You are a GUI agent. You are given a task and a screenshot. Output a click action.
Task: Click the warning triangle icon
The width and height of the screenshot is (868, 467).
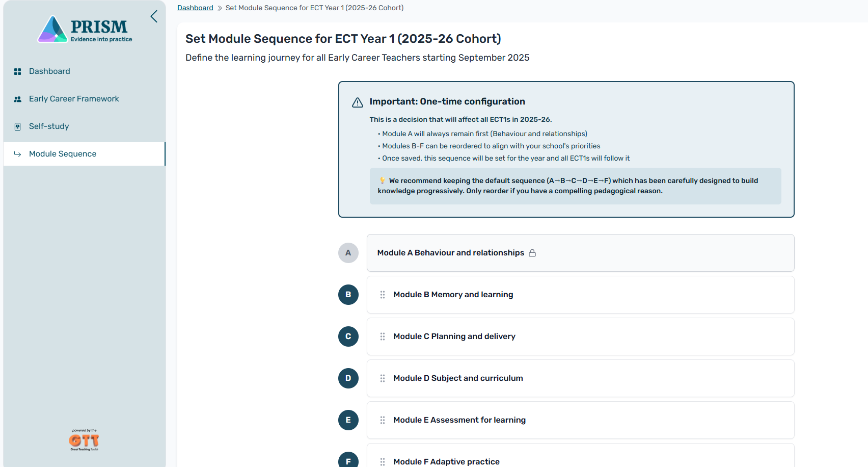[x=358, y=102]
